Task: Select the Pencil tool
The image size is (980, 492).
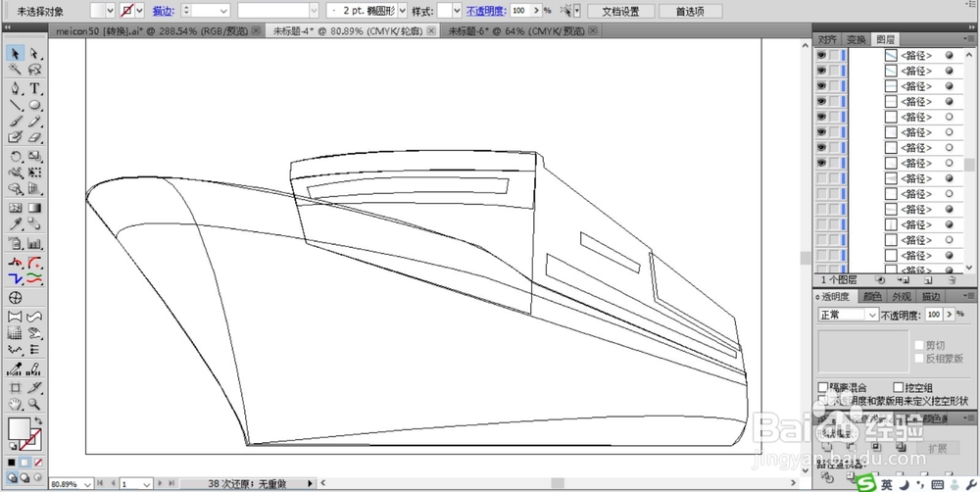Action: (35, 121)
